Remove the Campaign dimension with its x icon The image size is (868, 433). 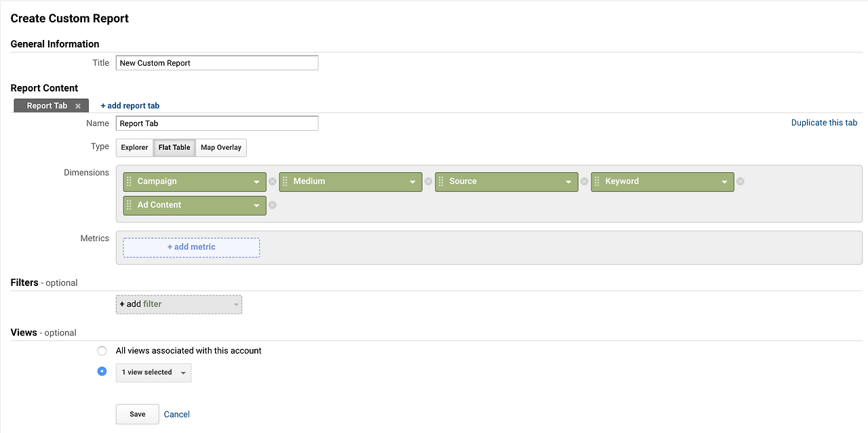click(272, 182)
